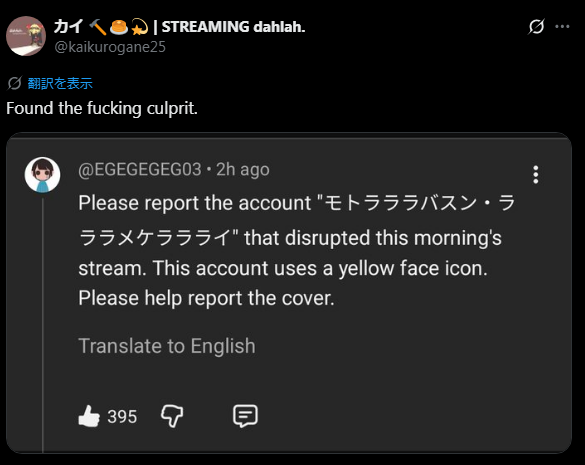
Task: Click Translate to English
Action: [167, 346]
